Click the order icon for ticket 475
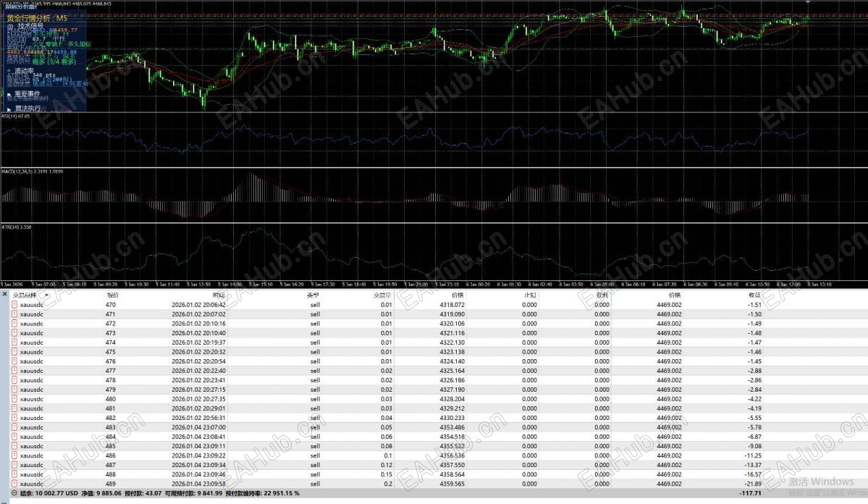 click(x=14, y=352)
